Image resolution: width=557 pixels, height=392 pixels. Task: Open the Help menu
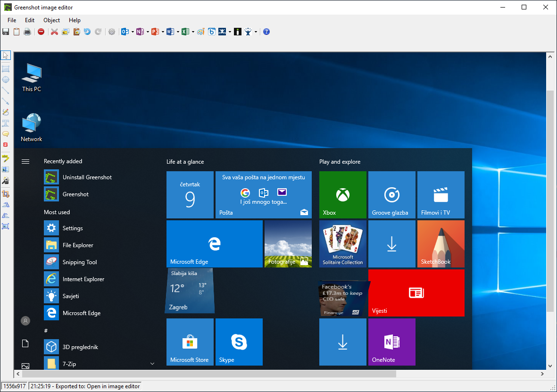[75, 20]
